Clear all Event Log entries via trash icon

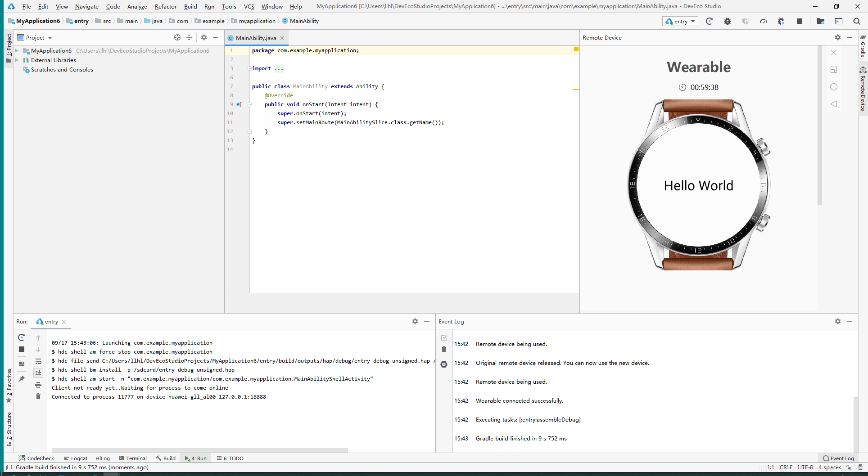444,350
